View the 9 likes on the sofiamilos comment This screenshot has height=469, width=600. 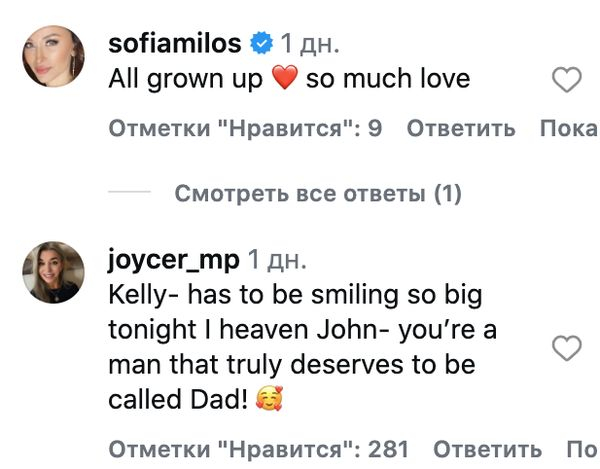click(244, 129)
